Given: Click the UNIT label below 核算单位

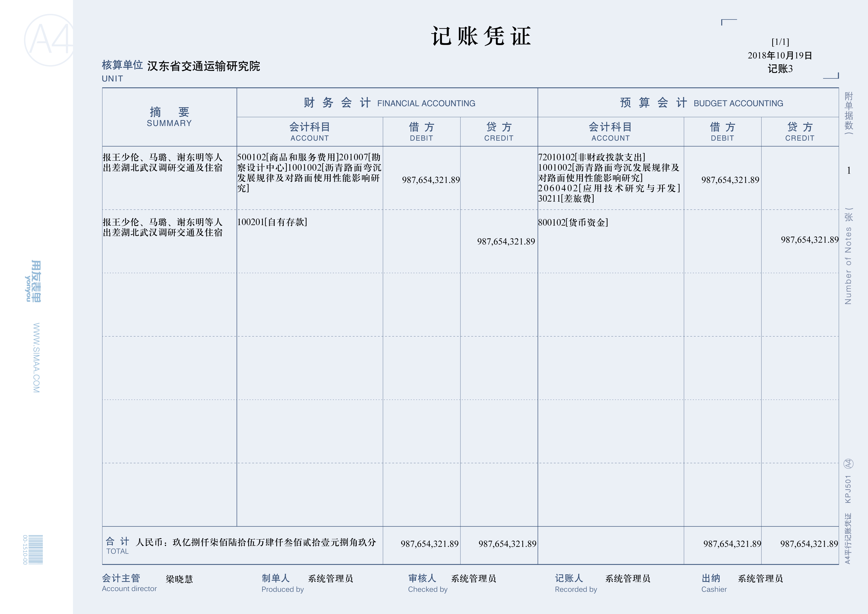Looking at the screenshot, I should point(112,79).
